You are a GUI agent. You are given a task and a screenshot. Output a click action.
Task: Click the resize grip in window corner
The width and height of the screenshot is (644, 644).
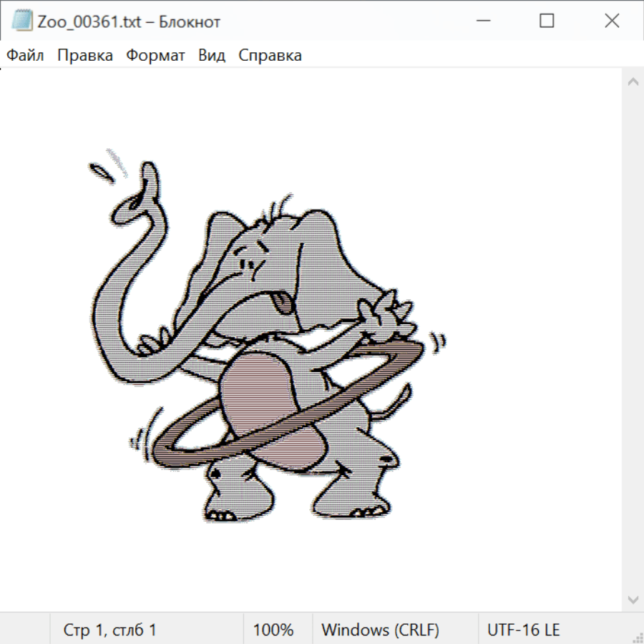tap(638, 638)
